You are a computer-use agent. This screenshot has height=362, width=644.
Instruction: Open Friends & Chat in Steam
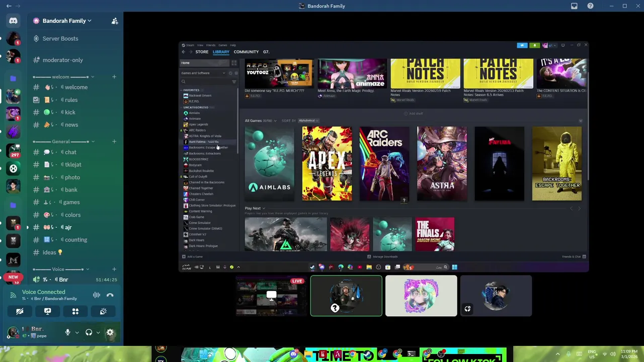tap(574, 256)
